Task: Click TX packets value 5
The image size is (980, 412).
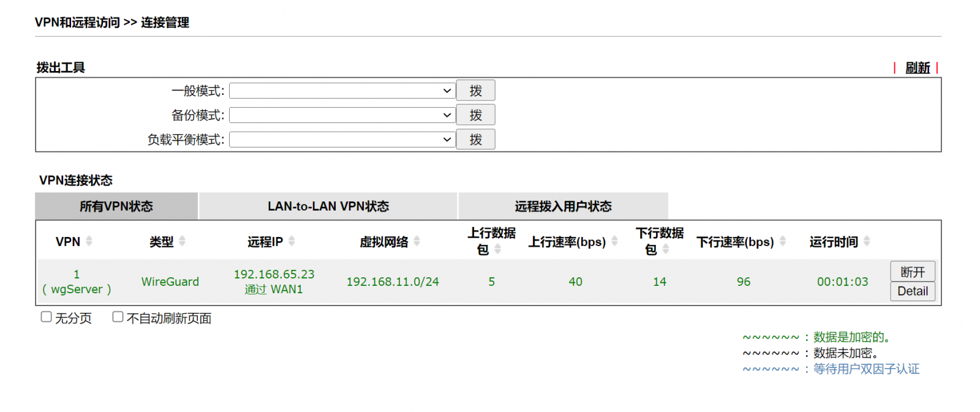Action: 492,282
